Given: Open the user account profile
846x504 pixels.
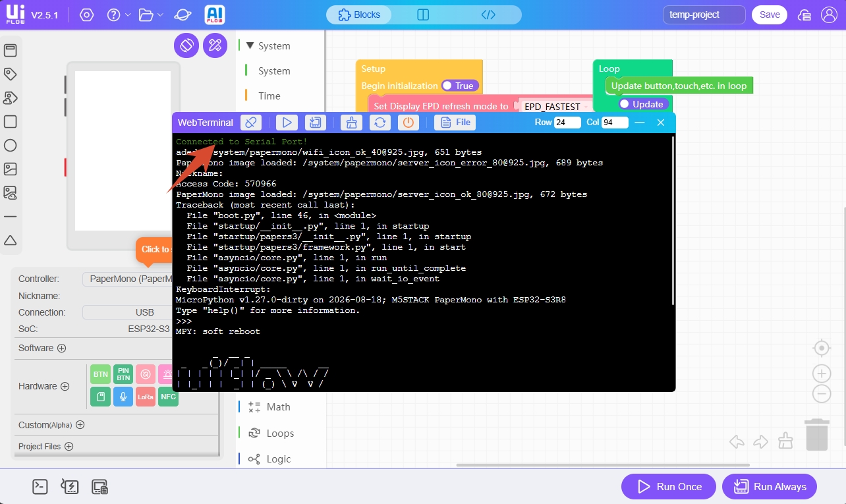Looking at the screenshot, I should pos(829,14).
